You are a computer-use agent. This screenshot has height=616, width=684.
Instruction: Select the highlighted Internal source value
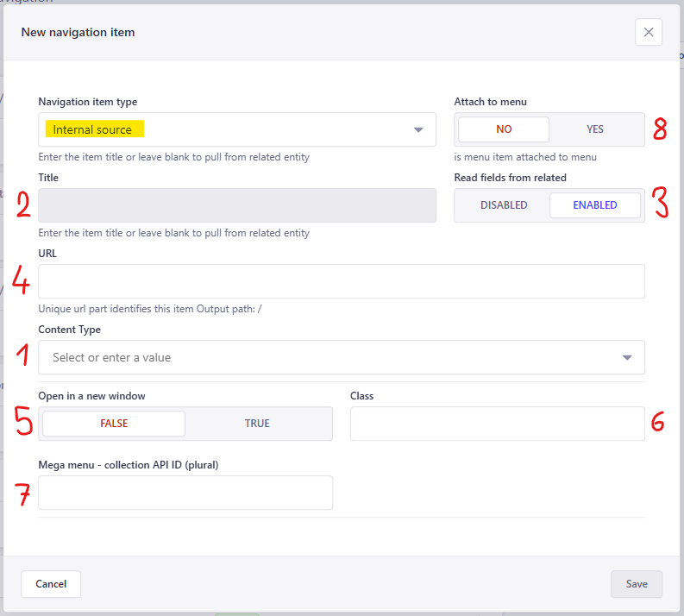pyautogui.click(x=93, y=129)
